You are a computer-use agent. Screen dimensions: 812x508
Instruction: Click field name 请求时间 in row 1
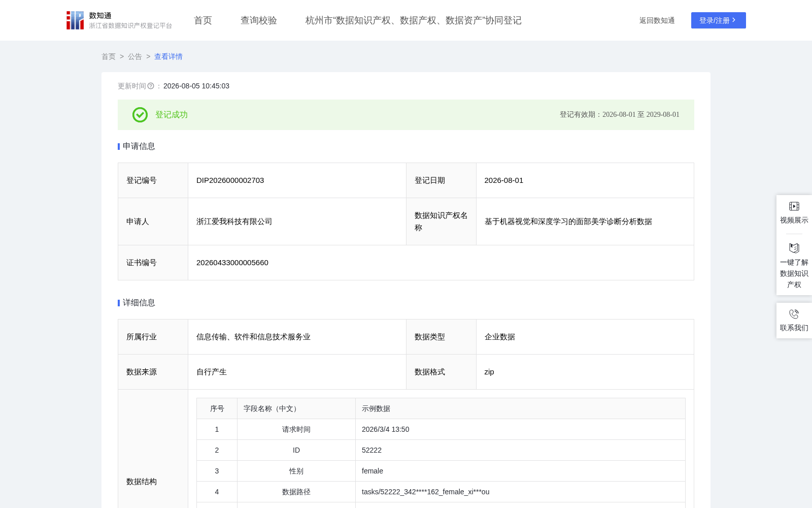[296, 429]
